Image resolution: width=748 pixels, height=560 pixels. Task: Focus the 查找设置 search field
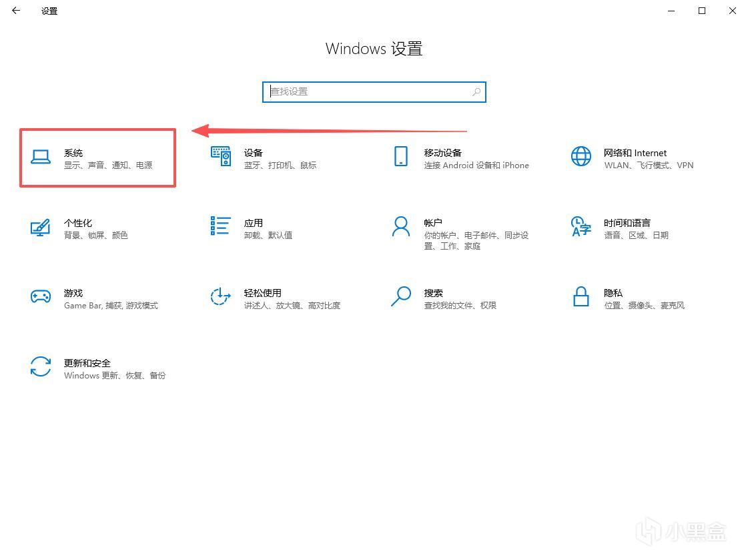click(374, 92)
